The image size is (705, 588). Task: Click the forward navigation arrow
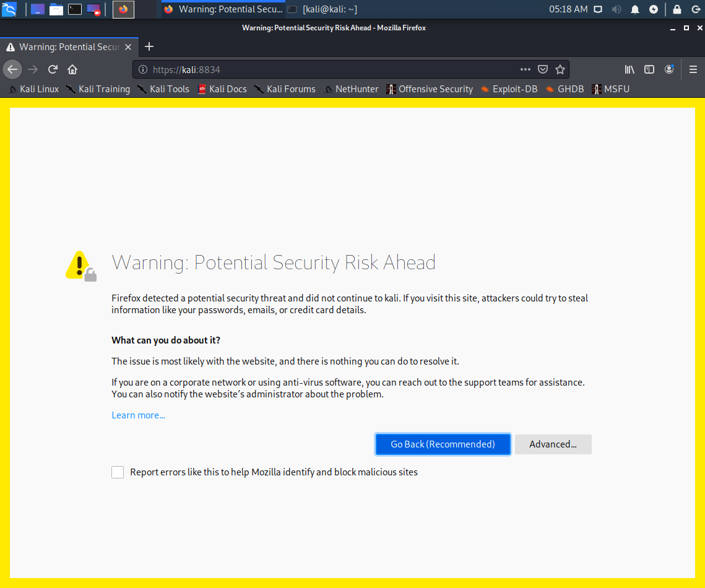[33, 69]
